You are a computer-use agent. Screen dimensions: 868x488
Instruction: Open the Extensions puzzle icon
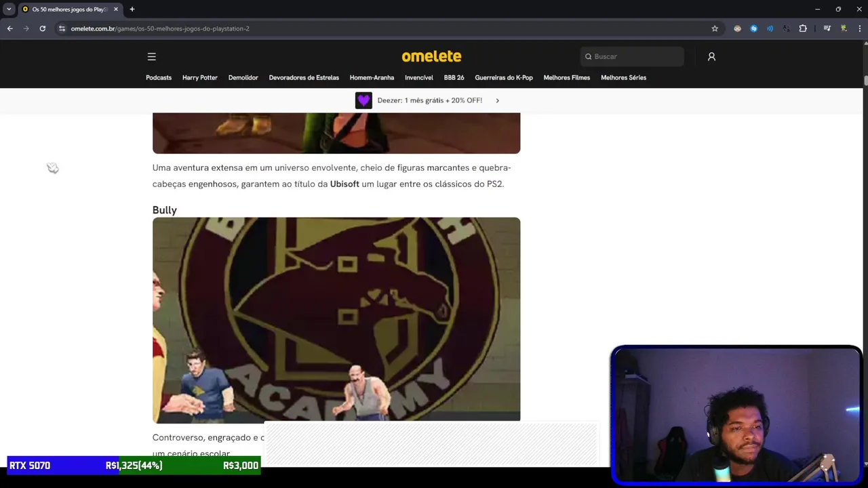803,28
